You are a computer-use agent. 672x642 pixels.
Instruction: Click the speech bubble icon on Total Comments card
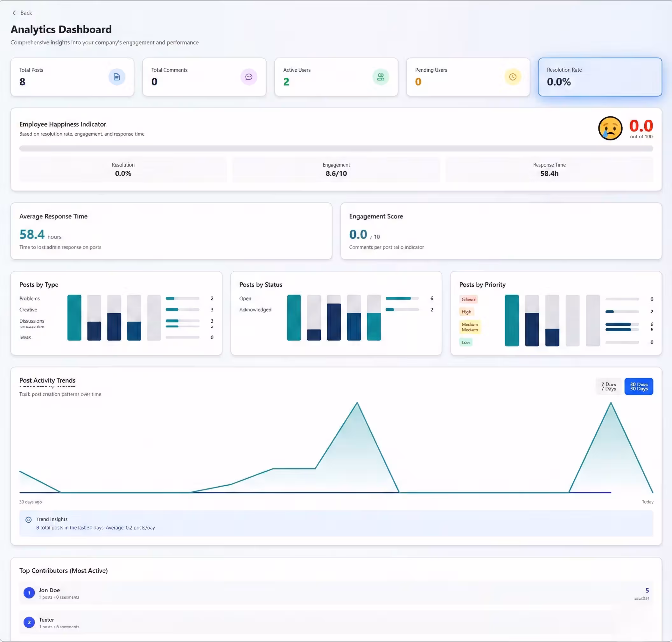click(248, 77)
